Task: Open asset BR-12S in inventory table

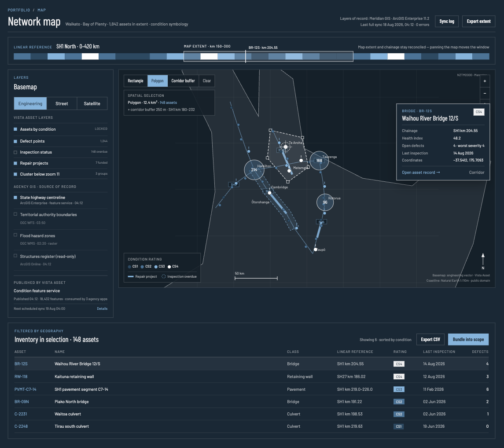Action: (x=21, y=364)
